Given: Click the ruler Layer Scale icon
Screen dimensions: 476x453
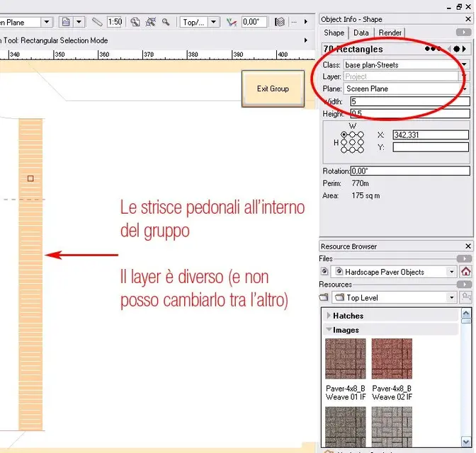Looking at the screenshot, I should 97,22.
